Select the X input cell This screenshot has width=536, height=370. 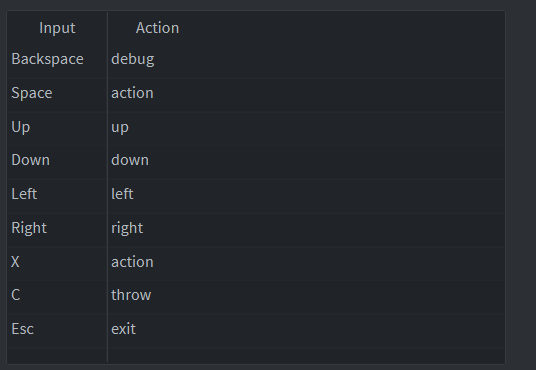pyautogui.click(x=57, y=262)
